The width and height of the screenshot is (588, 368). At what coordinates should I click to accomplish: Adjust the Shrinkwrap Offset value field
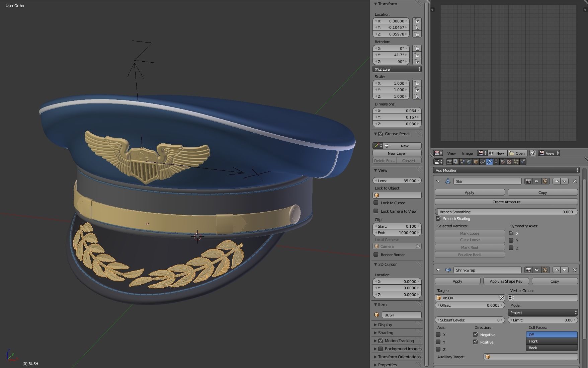click(x=470, y=305)
